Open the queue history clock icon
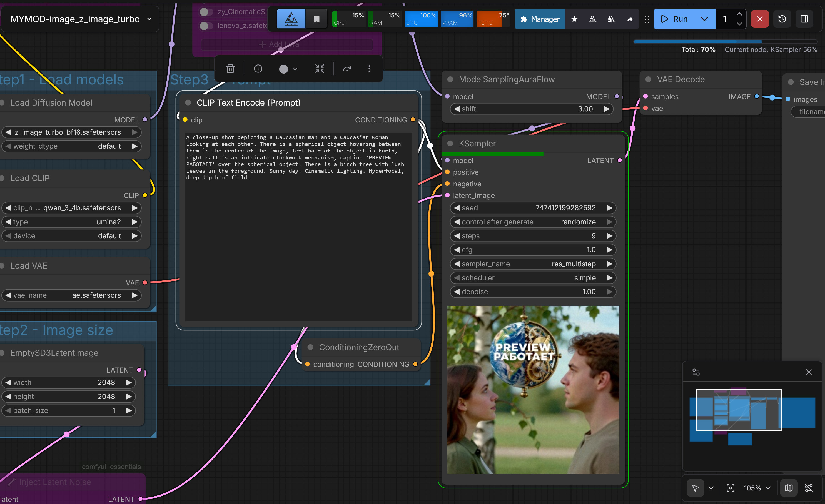The image size is (825, 504). 782,19
